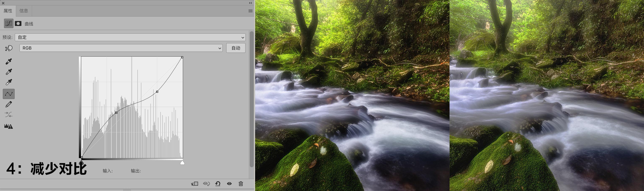The width and height of the screenshot is (644, 191).
Task: Activate the on-image targeted adjustment tool
Action: (9, 48)
